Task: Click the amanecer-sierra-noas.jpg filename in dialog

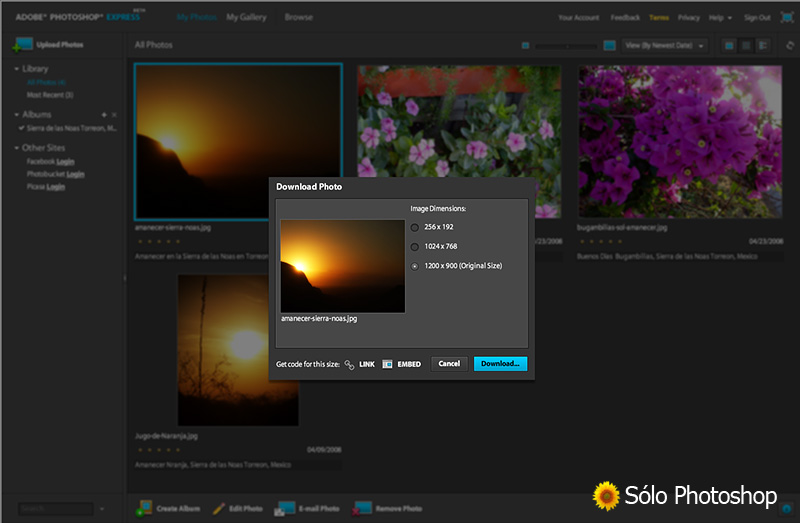Action: 319,319
